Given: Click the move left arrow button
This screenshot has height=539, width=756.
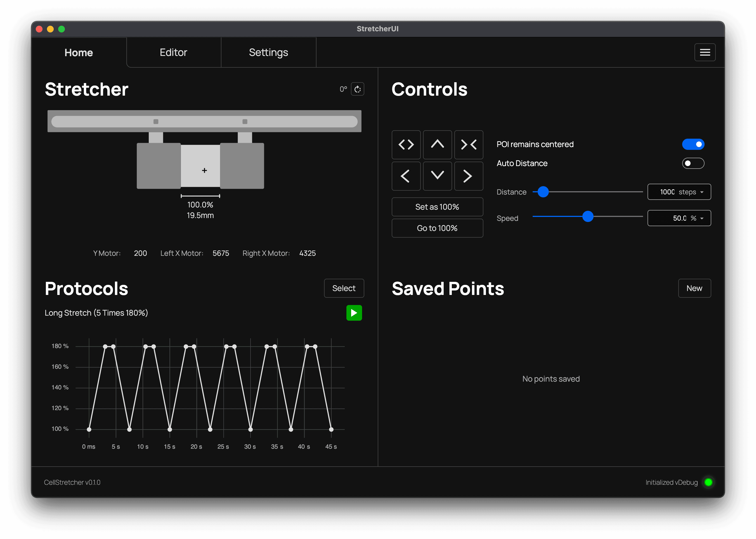Looking at the screenshot, I should point(406,176).
